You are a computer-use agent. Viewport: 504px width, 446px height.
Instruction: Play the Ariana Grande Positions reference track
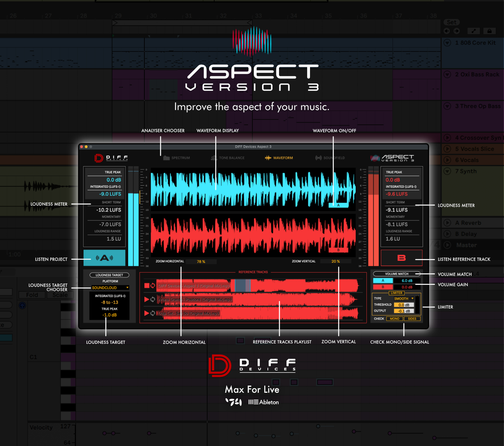(x=147, y=299)
